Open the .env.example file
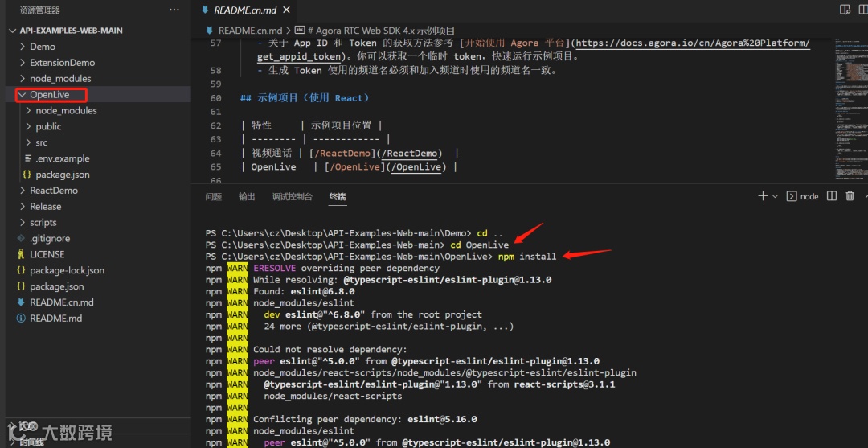 63,159
